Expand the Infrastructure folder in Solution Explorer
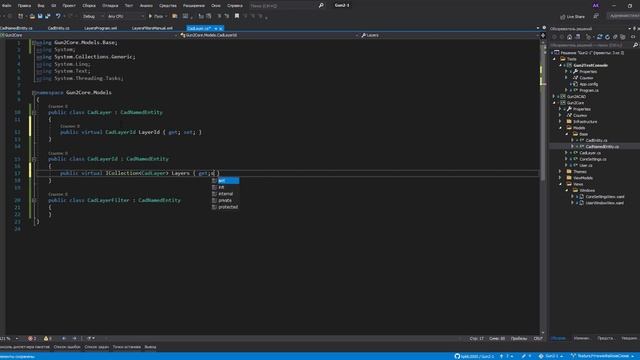 pyautogui.click(x=560, y=122)
